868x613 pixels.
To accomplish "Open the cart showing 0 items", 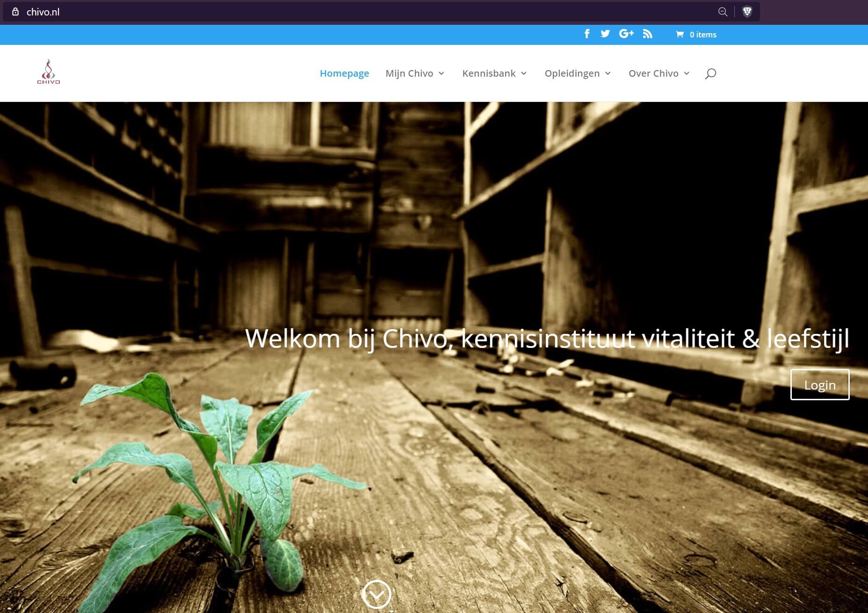I will coord(696,34).
